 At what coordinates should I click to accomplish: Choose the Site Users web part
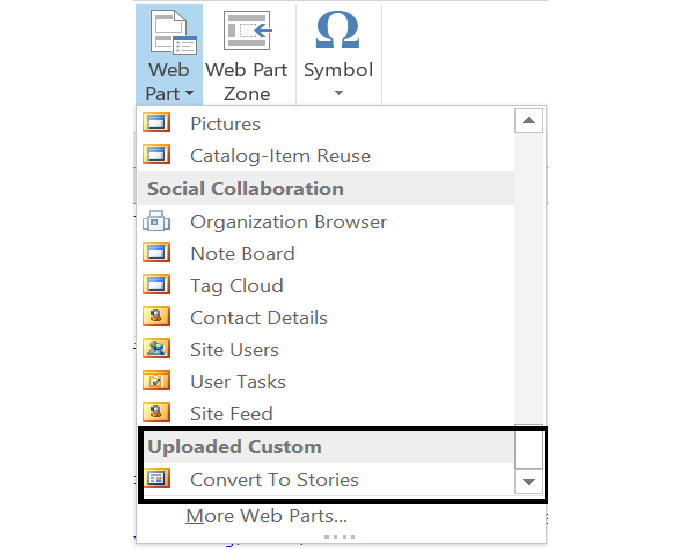(325, 349)
